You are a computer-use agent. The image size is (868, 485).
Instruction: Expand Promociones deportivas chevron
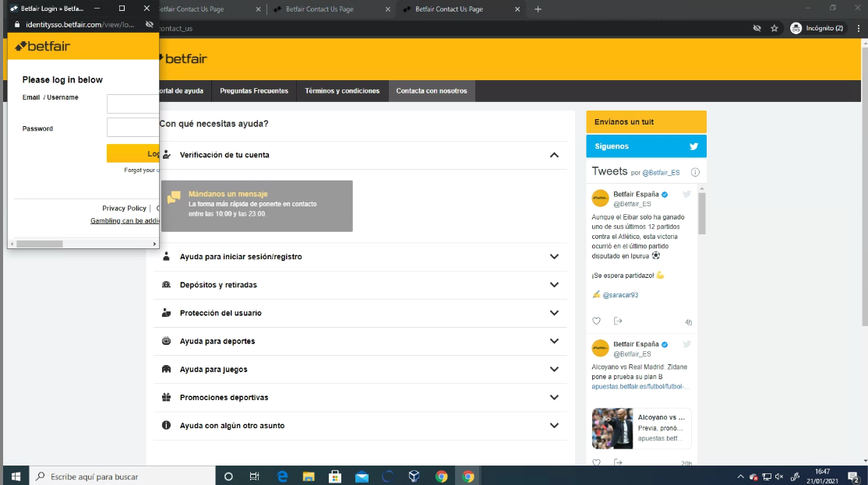pos(554,398)
